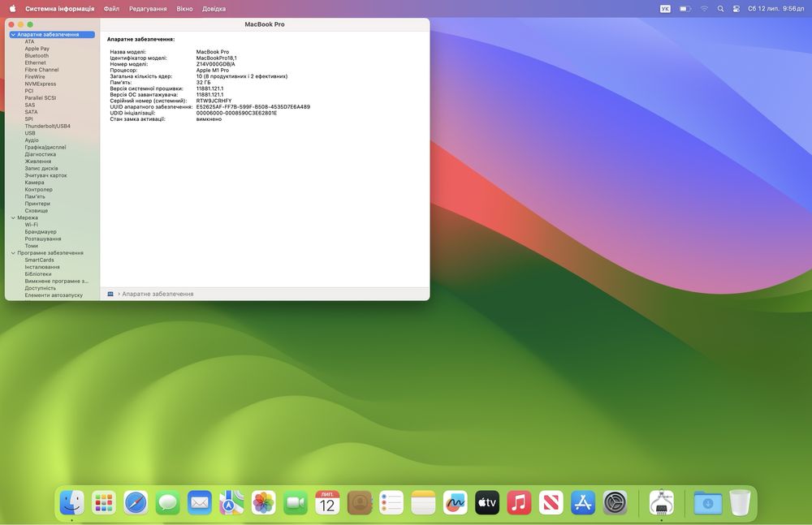Show battery status in menu bar
This screenshot has width=812, height=525.
685,9
